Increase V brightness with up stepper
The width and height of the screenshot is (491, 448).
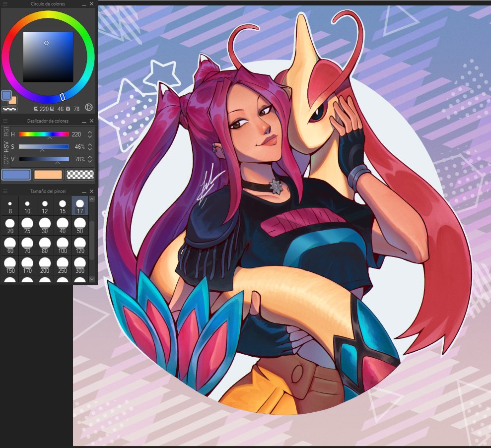[x=90, y=157]
